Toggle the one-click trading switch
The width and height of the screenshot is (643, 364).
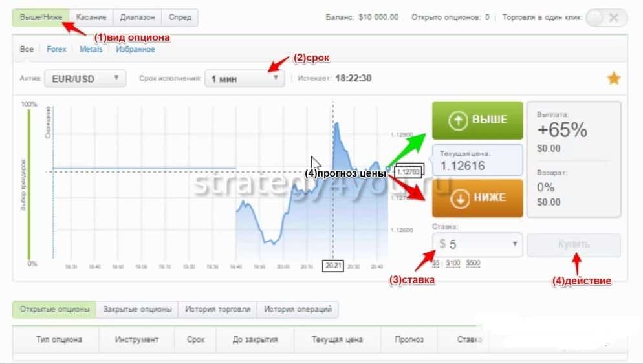tap(607, 17)
